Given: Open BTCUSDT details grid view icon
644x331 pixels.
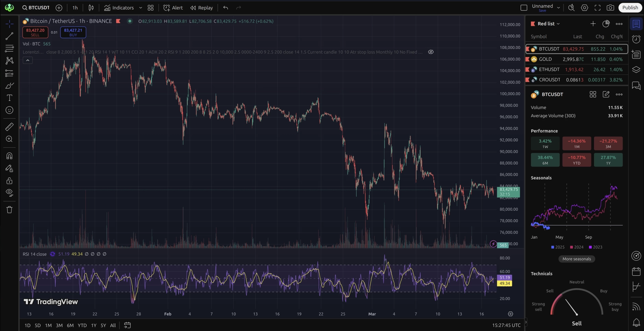Looking at the screenshot, I should (593, 94).
